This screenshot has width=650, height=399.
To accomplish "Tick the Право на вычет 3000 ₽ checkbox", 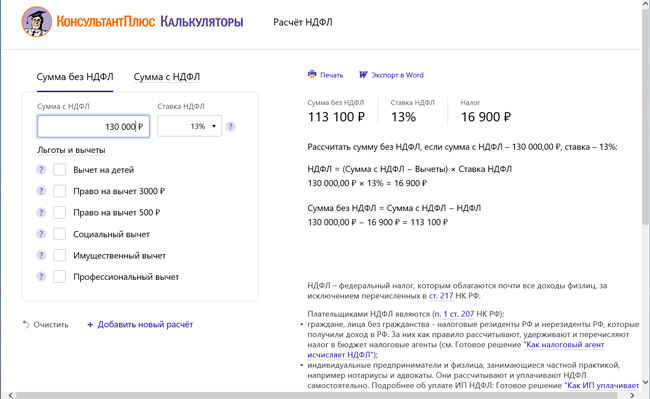I will tap(59, 191).
